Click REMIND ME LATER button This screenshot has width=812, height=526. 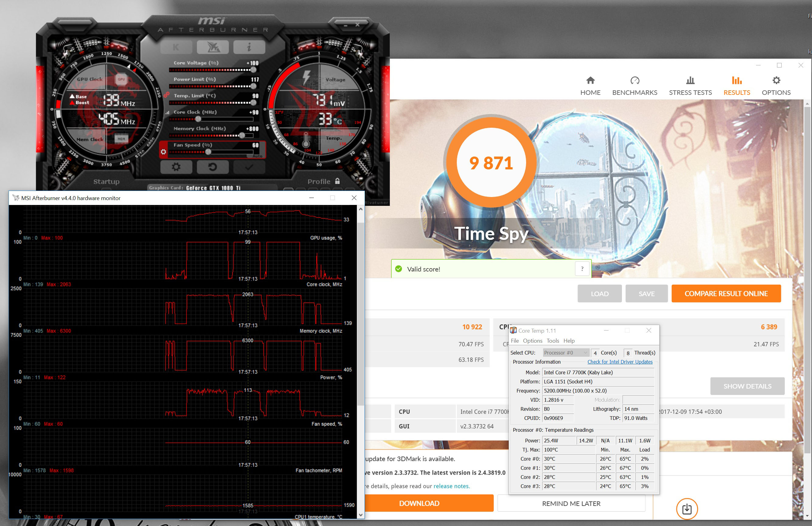point(571,503)
